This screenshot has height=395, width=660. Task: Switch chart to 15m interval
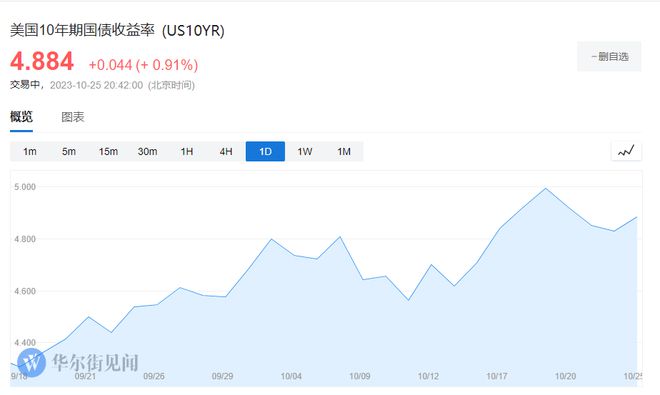[x=108, y=152]
